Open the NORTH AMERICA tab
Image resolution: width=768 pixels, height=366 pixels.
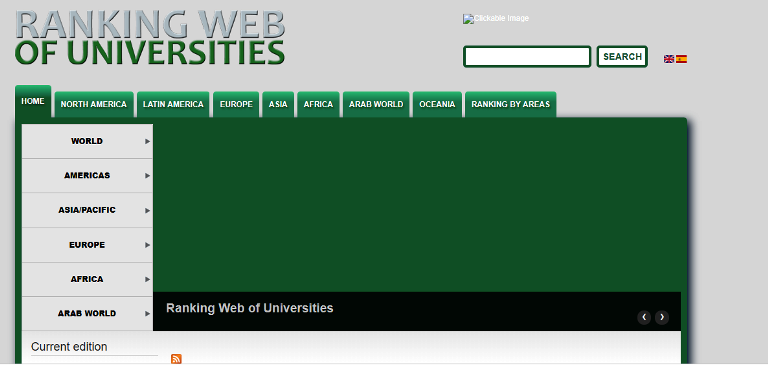[x=94, y=104]
